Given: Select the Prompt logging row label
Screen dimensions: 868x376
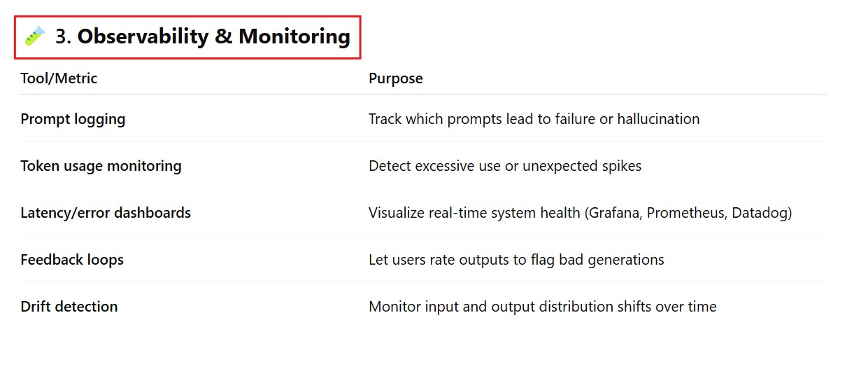Looking at the screenshot, I should pos(73,119).
